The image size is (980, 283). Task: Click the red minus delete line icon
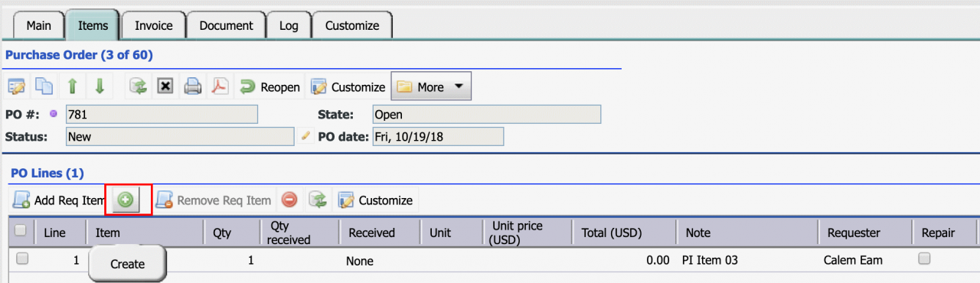(x=289, y=200)
